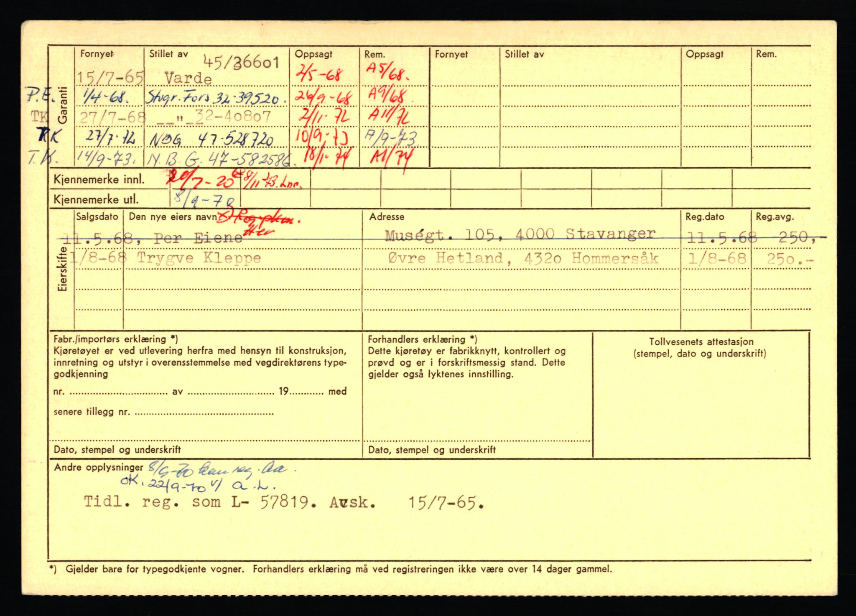856x616 pixels.
Task: Click the handwritten margin initials 'P.E.'
Action: 40,94
